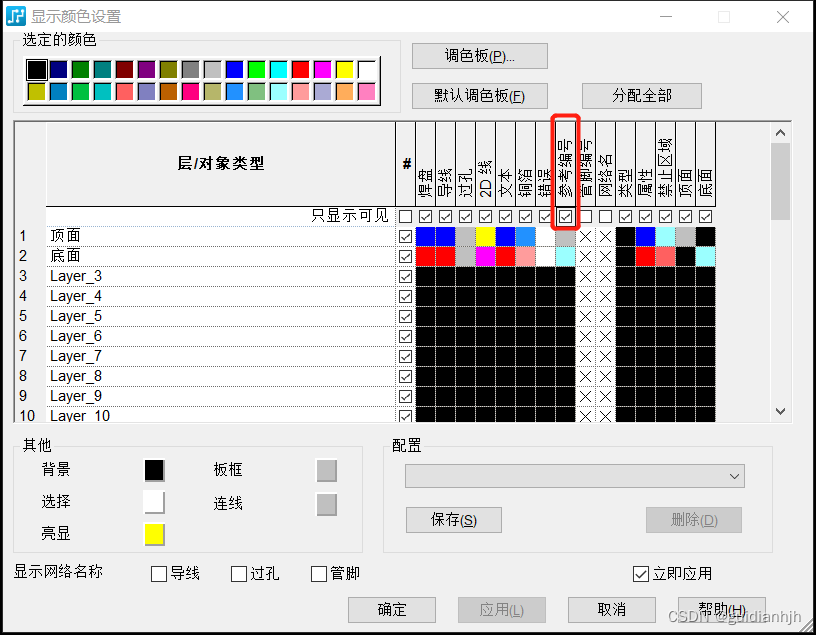
Task: Click the 背景 background color swatch
Action: [x=152, y=470]
